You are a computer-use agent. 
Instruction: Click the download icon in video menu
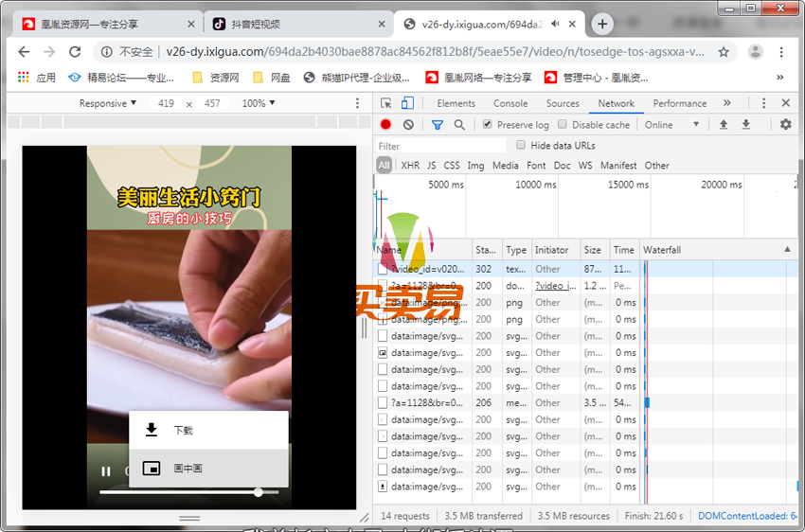pos(151,430)
